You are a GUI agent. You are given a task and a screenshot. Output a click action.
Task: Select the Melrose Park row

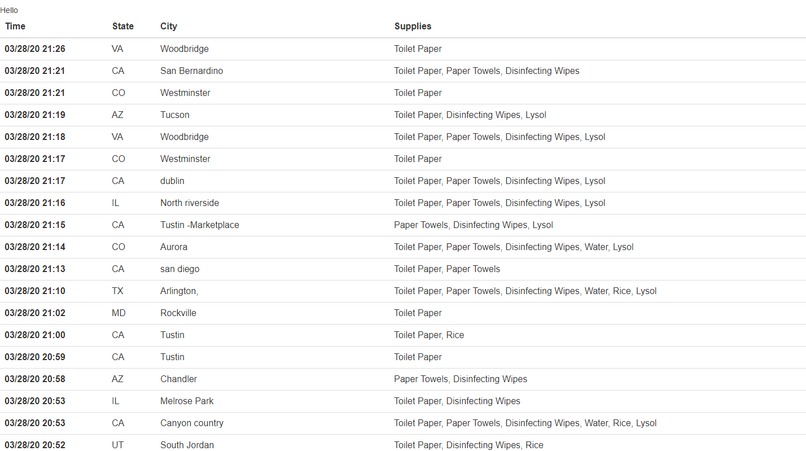click(403, 401)
